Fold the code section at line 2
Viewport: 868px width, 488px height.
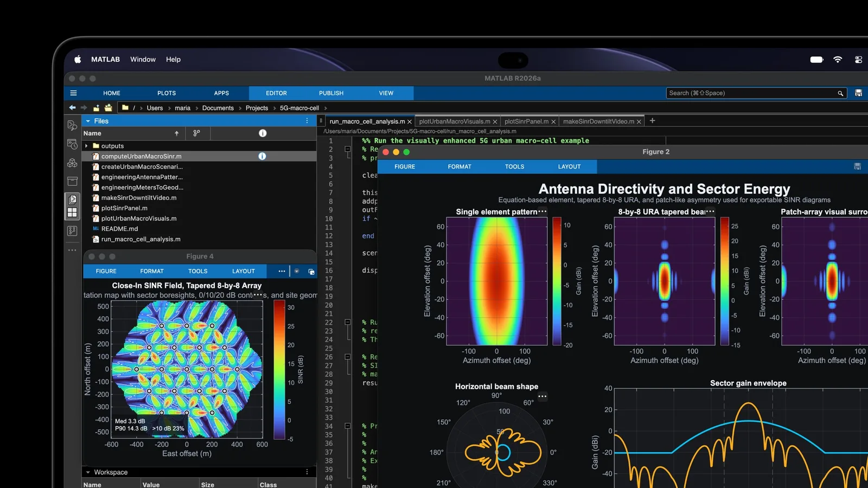tap(348, 149)
